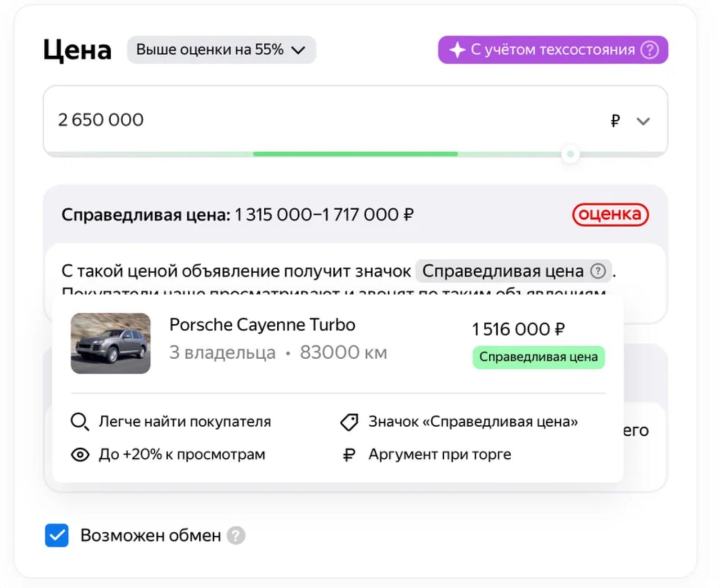The width and height of the screenshot is (720, 588).
Task: Open the currency dropdown chevron
Action: pos(643,121)
